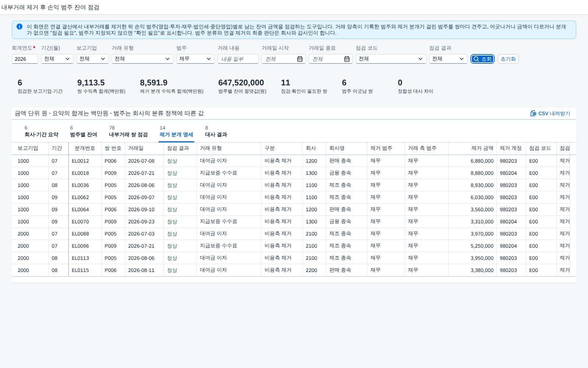Sort by the 분개번호 column header
The height and width of the screenshot is (368, 588).
pyautogui.click(x=85, y=148)
